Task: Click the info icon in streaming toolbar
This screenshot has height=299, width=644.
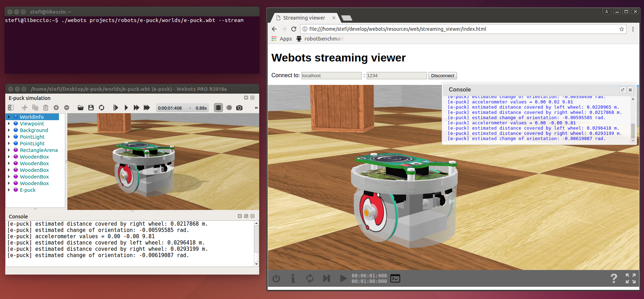Action: [x=293, y=278]
